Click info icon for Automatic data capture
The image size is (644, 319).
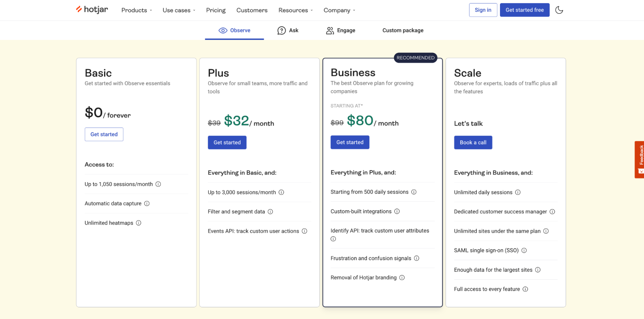tap(147, 203)
